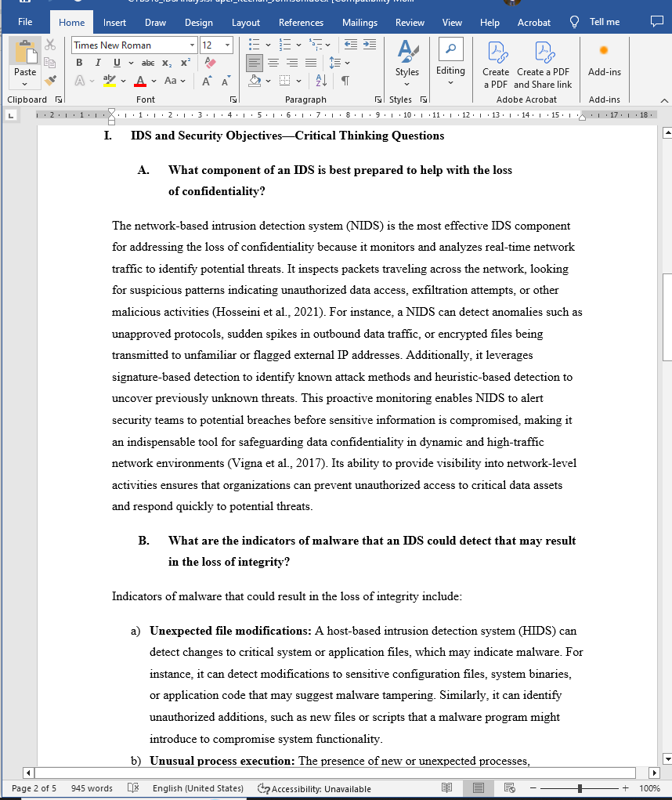Click English (United States) language indicator
Viewport: 672px width, 800px height.
[x=198, y=788]
